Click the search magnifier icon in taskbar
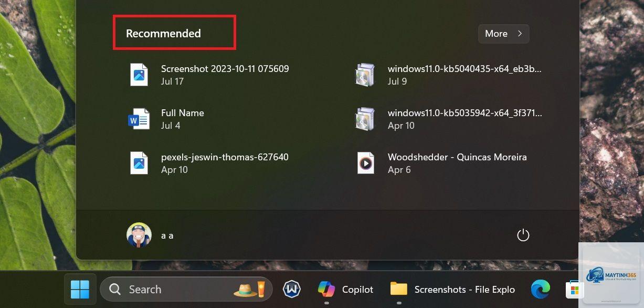 [115, 289]
